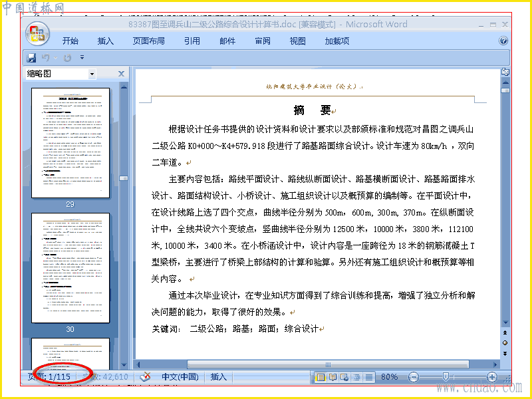Undo the last action
532x399 pixels.
(46, 58)
